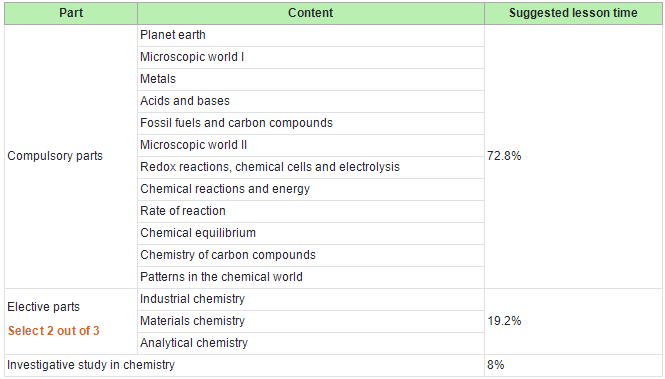Screen dimensions: 665x379
Task: Click the Industrial chemistry elective
Action: click(x=310, y=300)
